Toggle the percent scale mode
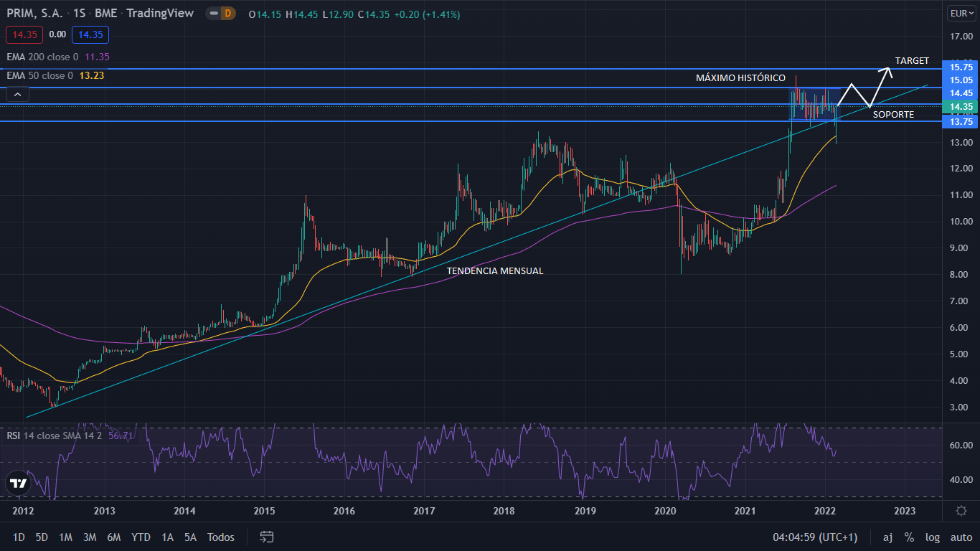The width and height of the screenshot is (980, 551). point(909,537)
